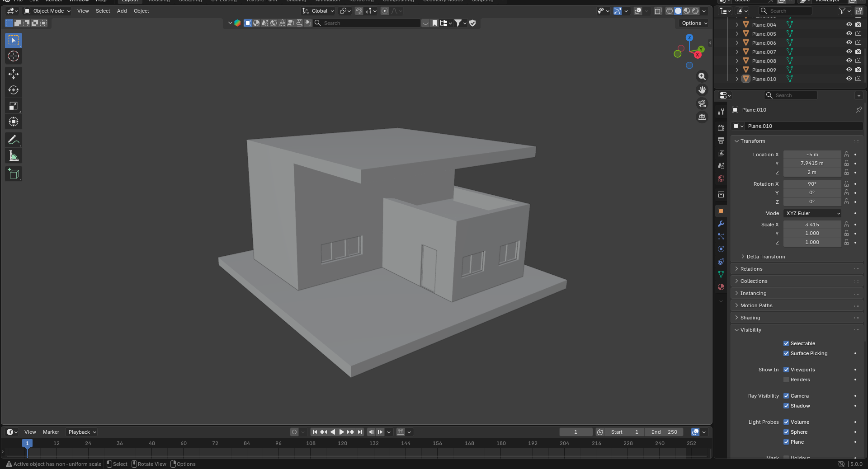Image resolution: width=868 pixels, height=469 pixels.
Task: Activate the Annotate tool
Action: pyautogui.click(x=14, y=140)
